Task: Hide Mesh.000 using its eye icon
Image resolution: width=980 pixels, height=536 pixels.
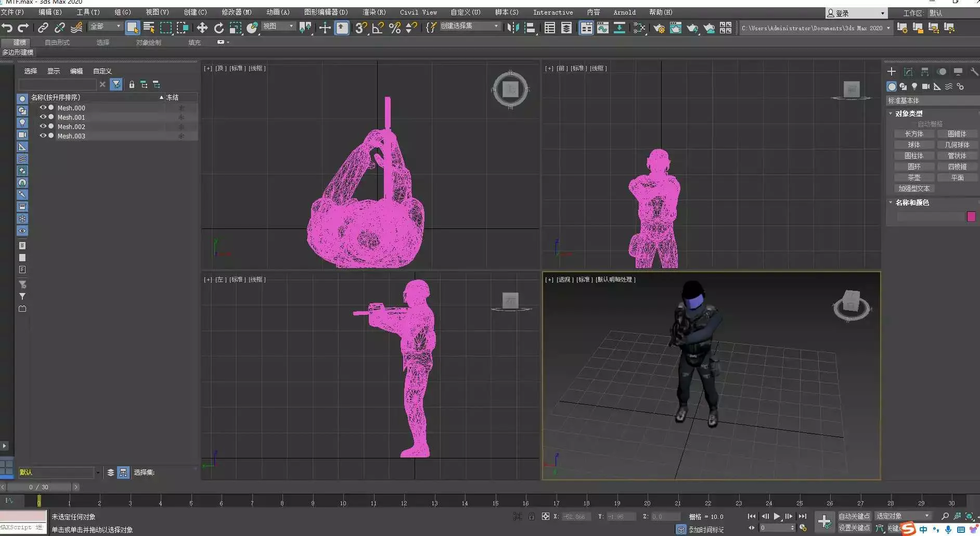Action: pos(43,108)
